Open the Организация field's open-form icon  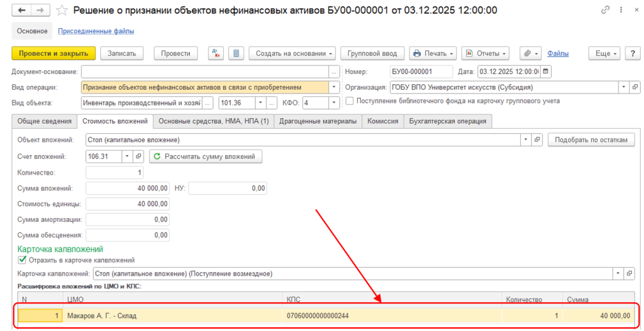pyautogui.click(x=635, y=87)
